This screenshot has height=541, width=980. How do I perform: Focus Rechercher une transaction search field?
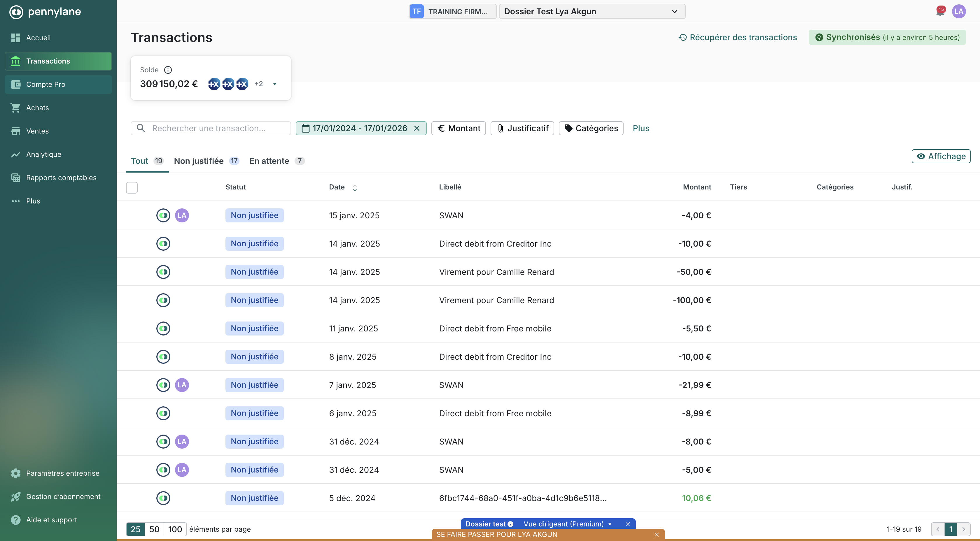point(211,129)
